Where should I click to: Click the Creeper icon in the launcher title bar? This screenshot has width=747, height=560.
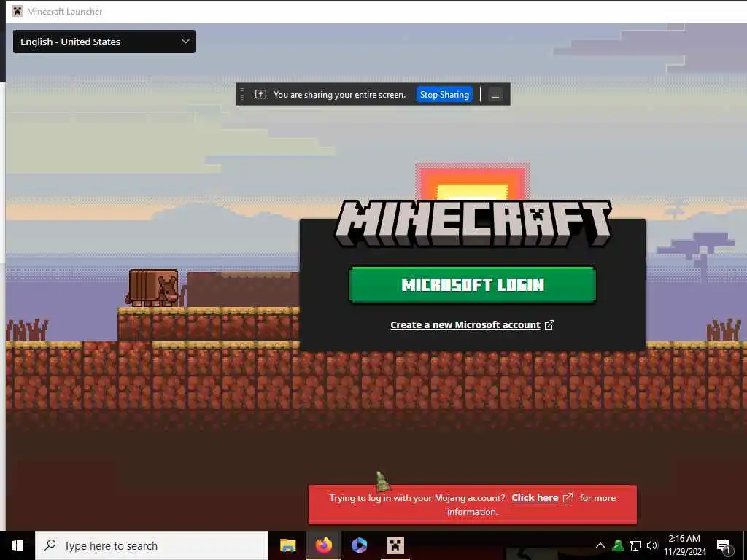[x=18, y=11]
